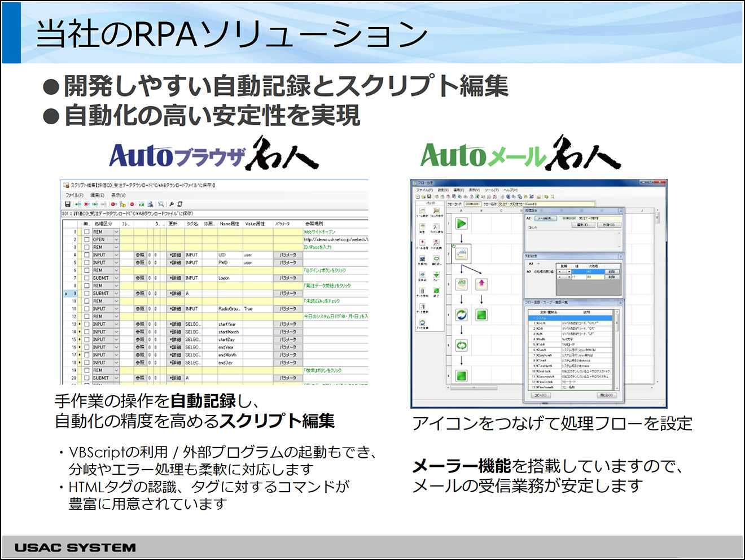Click the blue-green refresh node in cell A4
The image size is (745, 560).
(x=462, y=314)
